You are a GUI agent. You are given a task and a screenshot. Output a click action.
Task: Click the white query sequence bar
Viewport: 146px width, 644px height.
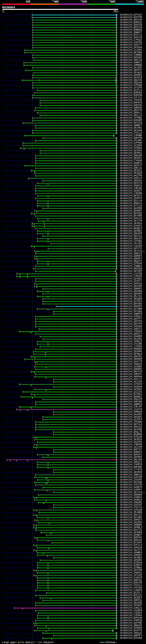coord(60,9)
